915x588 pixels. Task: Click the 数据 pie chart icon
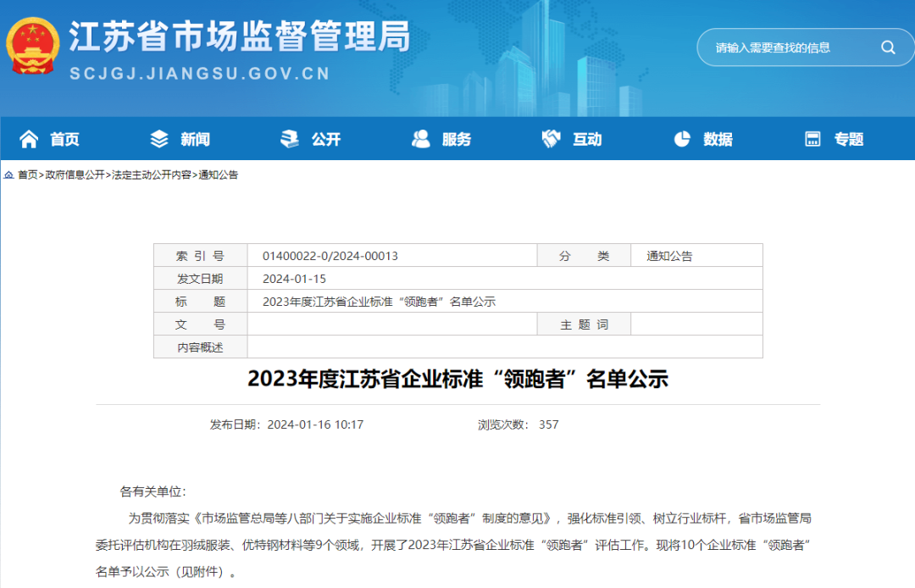click(x=682, y=139)
